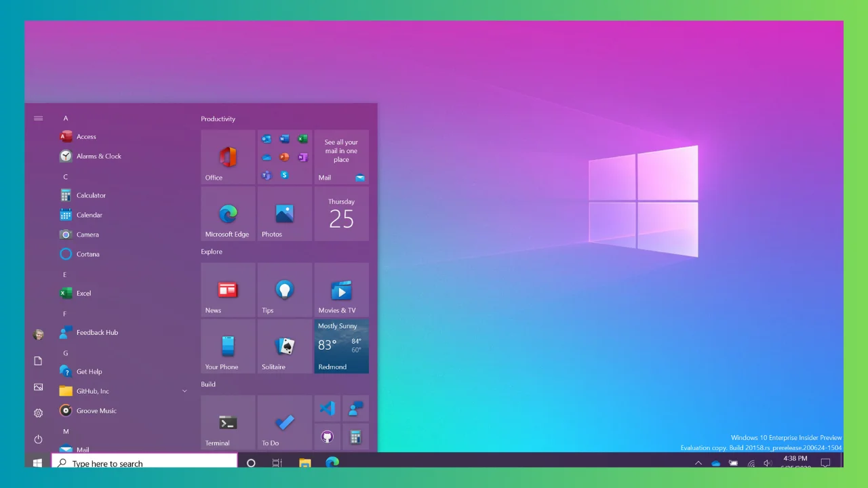Click letter header M in app list
Viewport: 868px width, 488px height.
(x=66, y=431)
